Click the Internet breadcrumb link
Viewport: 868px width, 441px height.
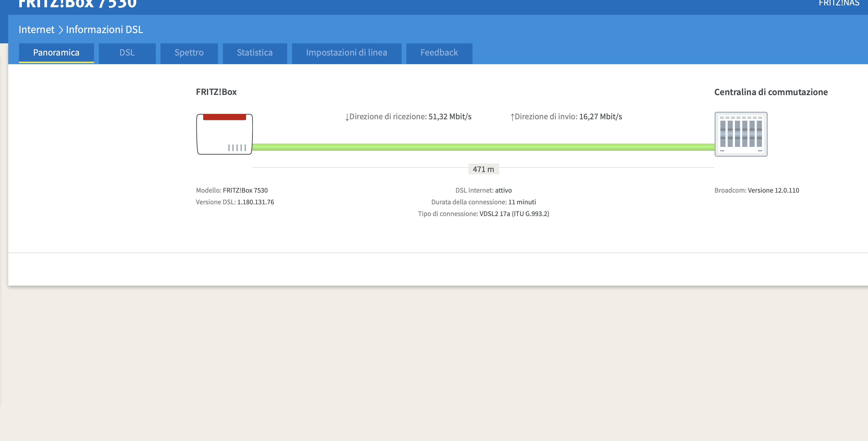click(x=36, y=30)
